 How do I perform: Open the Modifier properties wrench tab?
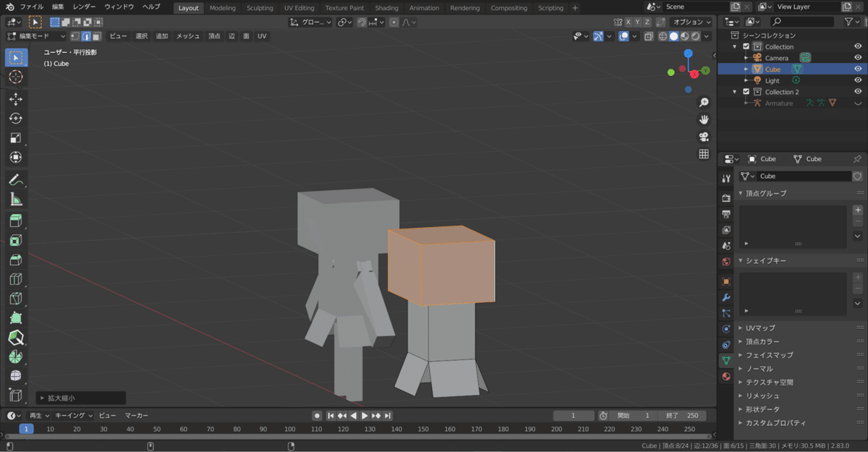pos(726,297)
